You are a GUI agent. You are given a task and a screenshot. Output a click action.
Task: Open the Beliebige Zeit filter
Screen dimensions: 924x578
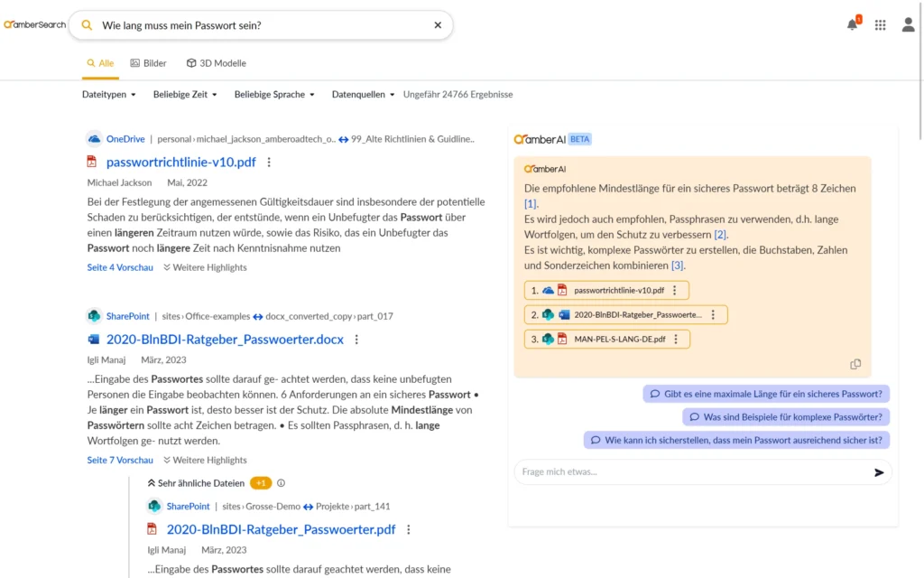[x=185, y=95]
